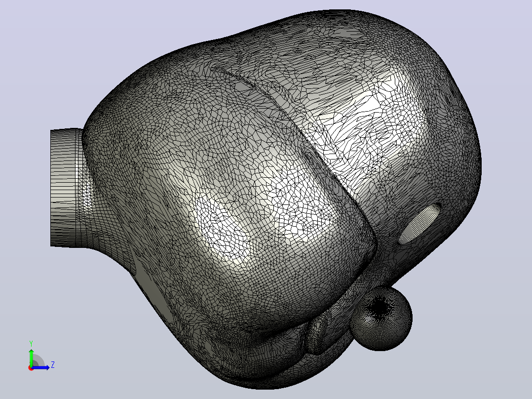
Task: Click the green Y axis arrow
Action: tap(31, 357)
